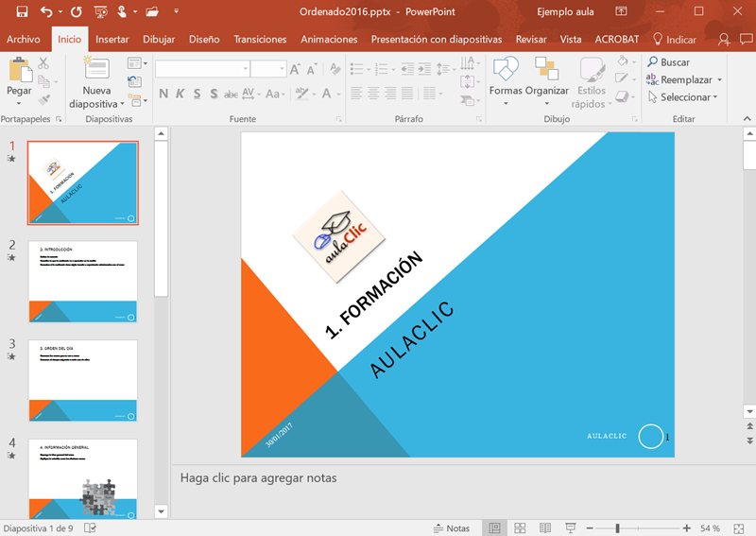Click the Pegar paste icon
The height and width of the screenshot is (536, 756).
[x=20, y=69]
